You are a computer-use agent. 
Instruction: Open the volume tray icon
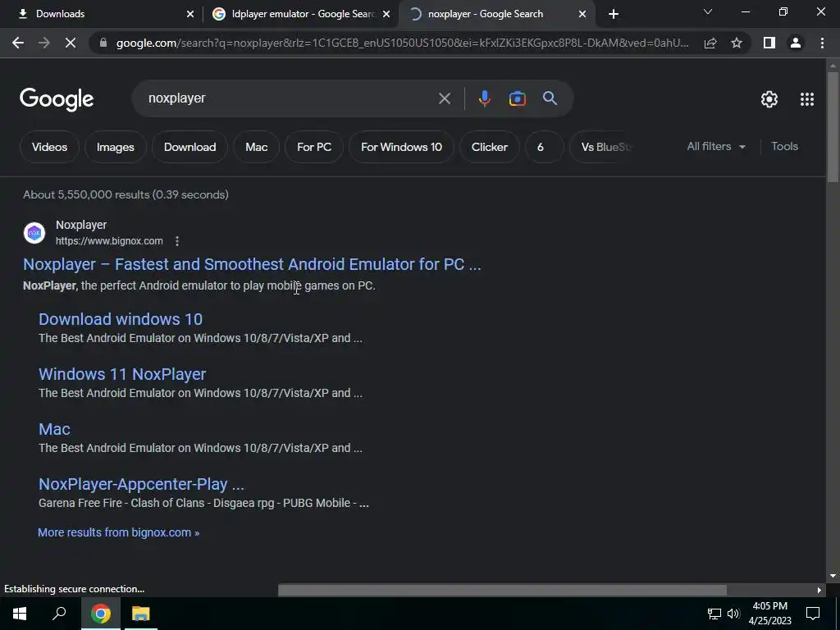[733, 614]
